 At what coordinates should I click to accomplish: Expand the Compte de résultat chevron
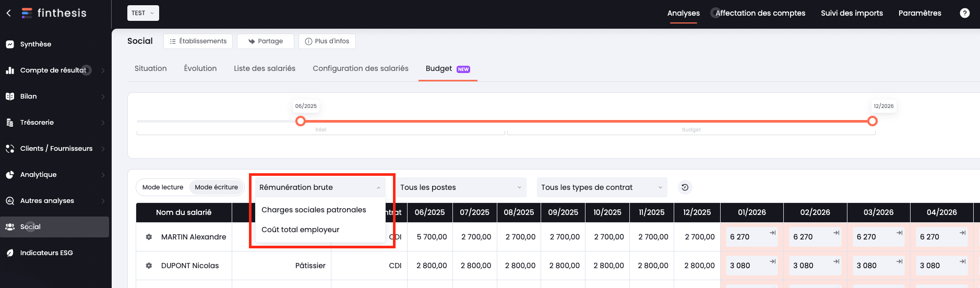point(103,70)
